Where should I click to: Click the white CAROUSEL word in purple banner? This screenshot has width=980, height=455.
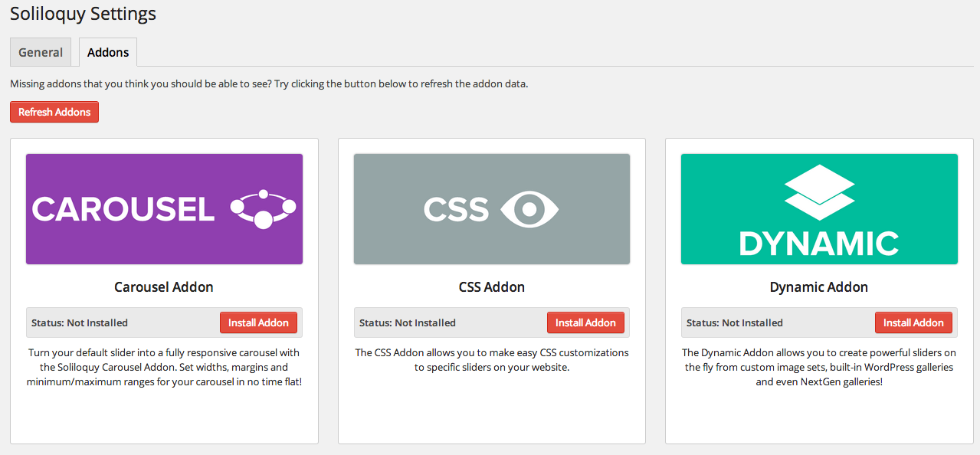(x=123, y=210)
